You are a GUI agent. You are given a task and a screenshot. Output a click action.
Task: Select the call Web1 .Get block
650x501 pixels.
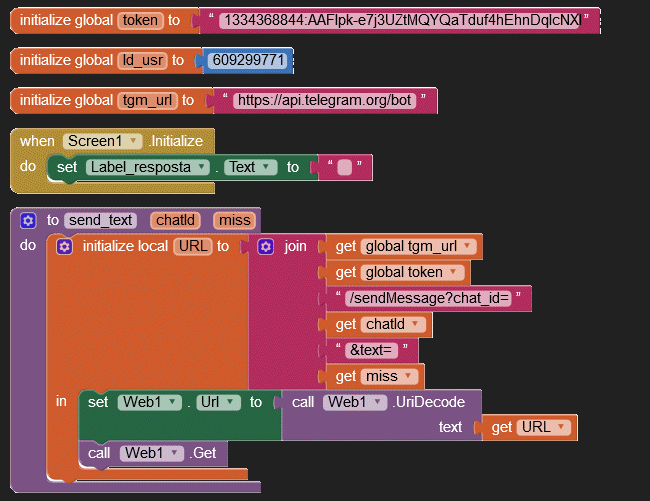pos(100,453)
